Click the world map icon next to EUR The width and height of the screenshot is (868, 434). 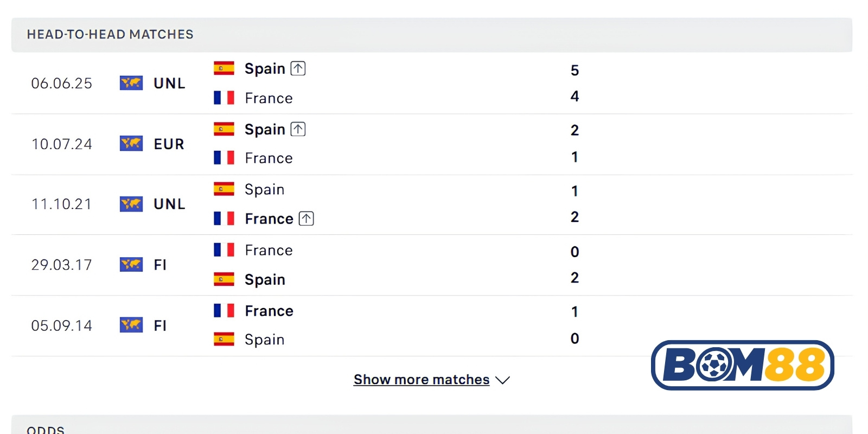131,144
